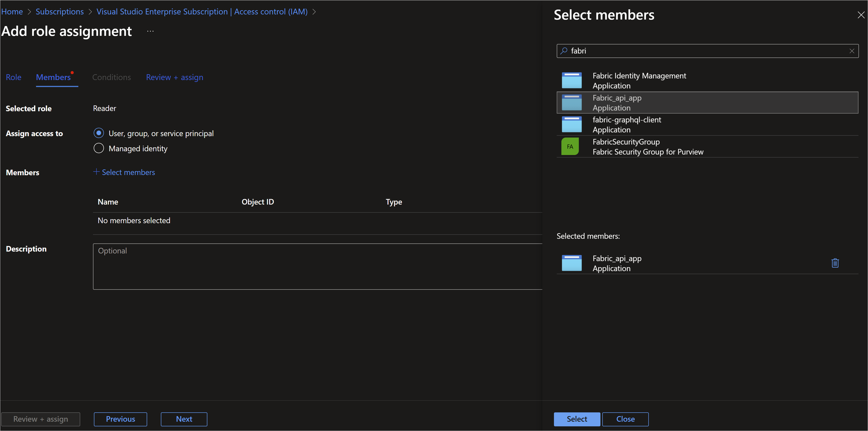
Task: Open the Conditions tab
Action: 112,77
